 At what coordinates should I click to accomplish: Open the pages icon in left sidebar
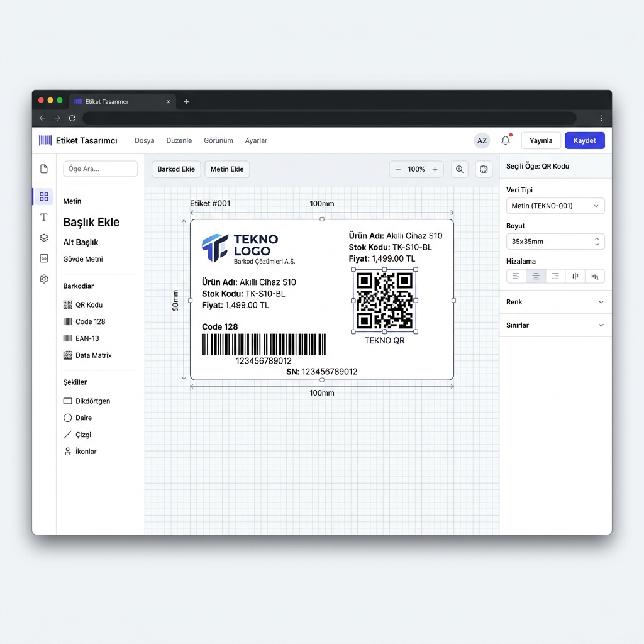[44, 169]
